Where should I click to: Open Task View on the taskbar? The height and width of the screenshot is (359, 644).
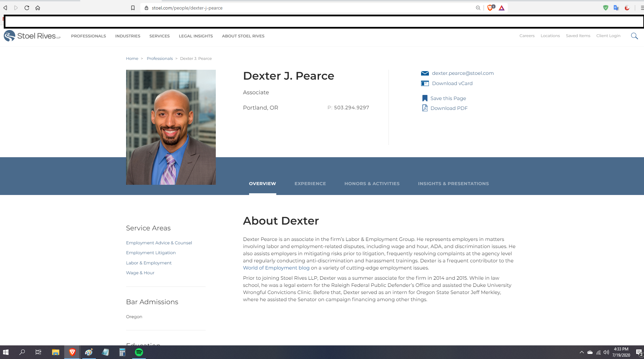pos(38,352)
